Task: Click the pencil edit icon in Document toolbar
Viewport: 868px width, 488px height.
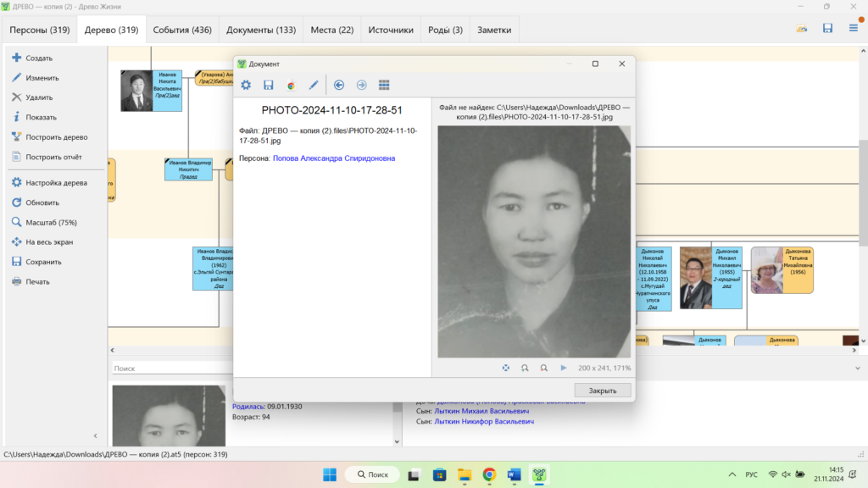Action: point(313,85)
